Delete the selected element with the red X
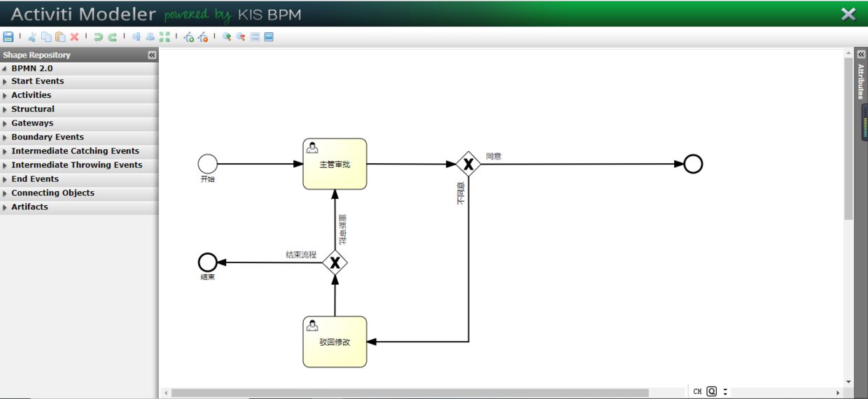This screenshot has height=399, width=868. (x=74, y=37)
